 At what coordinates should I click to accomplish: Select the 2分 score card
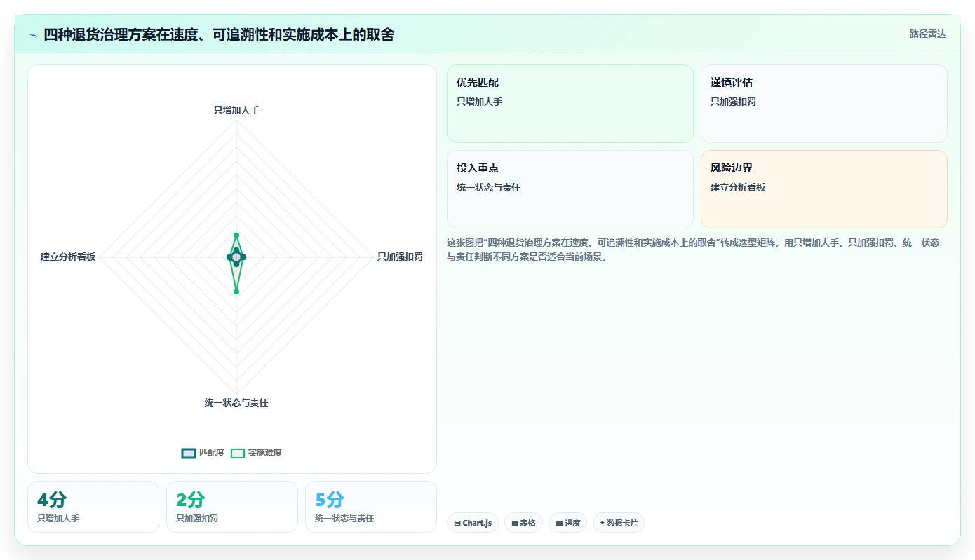coord(232,507)
